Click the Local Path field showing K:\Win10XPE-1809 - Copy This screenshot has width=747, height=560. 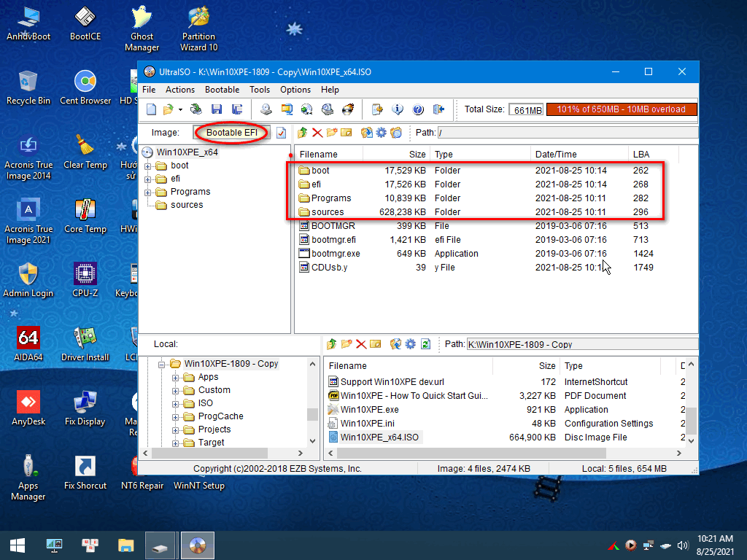pos(582,344)
